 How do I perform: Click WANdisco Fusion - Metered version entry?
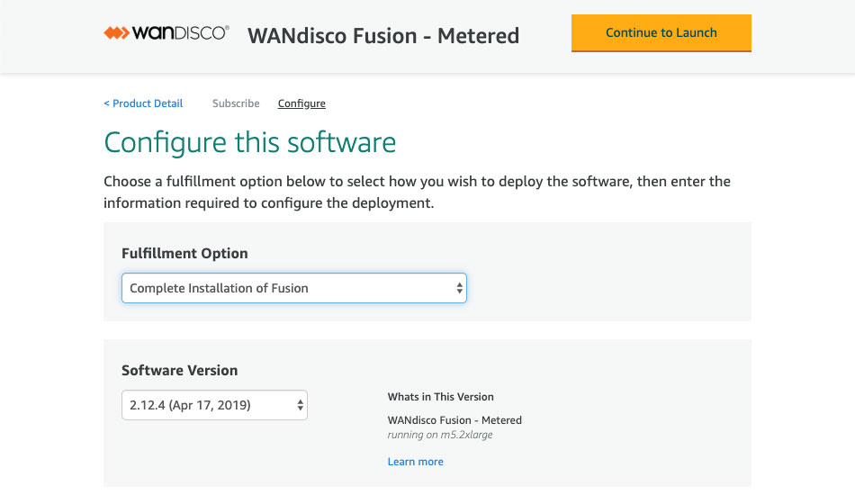[454, 420]
